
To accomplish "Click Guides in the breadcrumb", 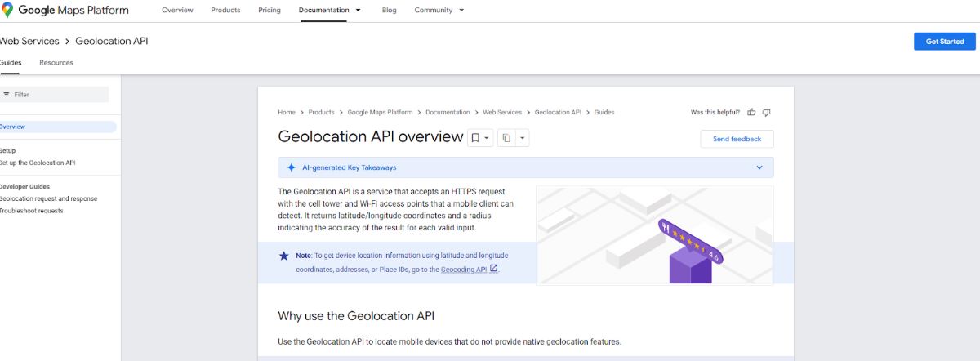I will (604, 112).
